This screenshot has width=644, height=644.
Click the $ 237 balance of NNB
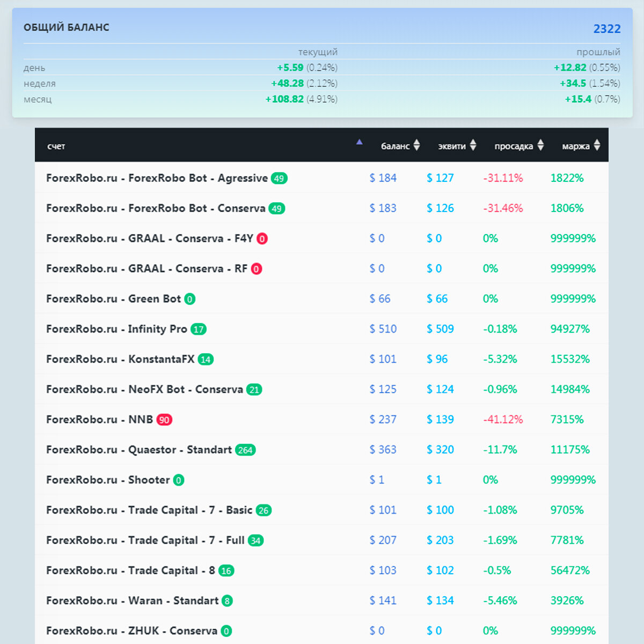[x=383, y=420]
